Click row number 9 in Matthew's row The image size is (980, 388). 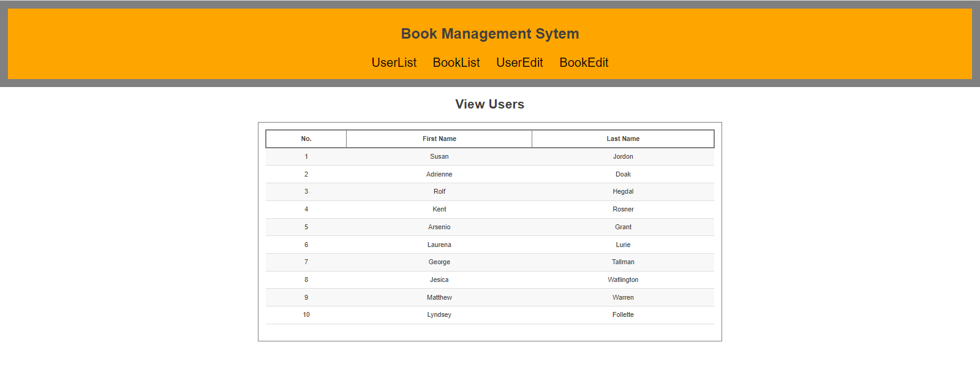coord(306,297)
